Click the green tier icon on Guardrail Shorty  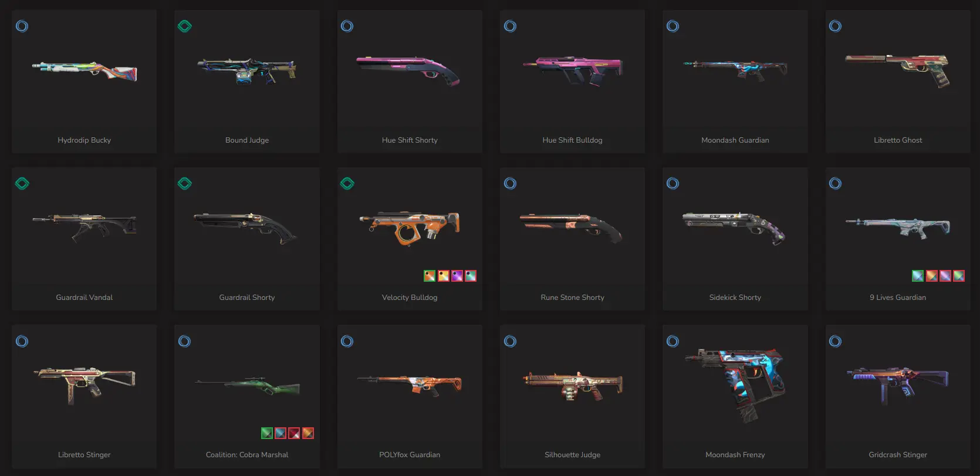pyautogui.click(x=184, y=183)
